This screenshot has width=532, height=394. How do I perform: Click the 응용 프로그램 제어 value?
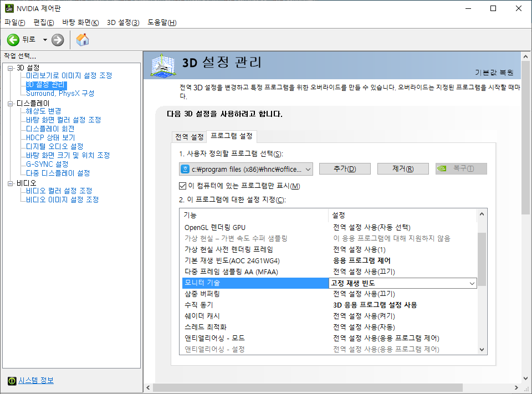pos(362,260)
